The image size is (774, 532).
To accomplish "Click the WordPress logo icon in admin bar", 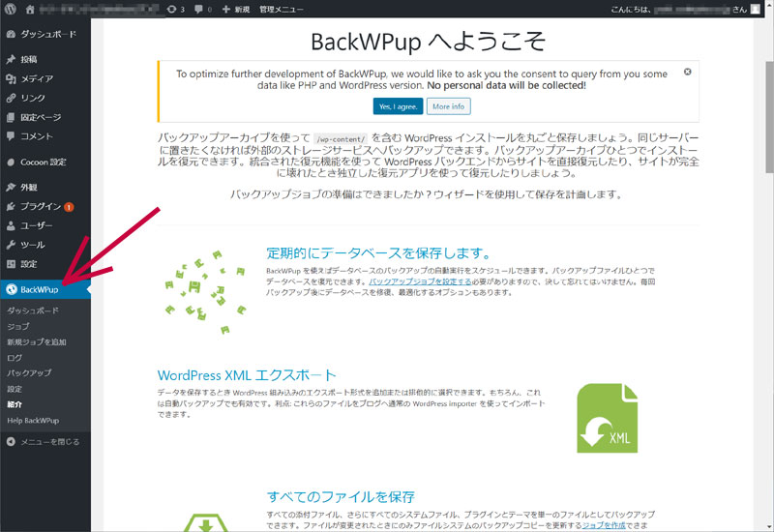I will pyautogui.click(x=10, y=9).
